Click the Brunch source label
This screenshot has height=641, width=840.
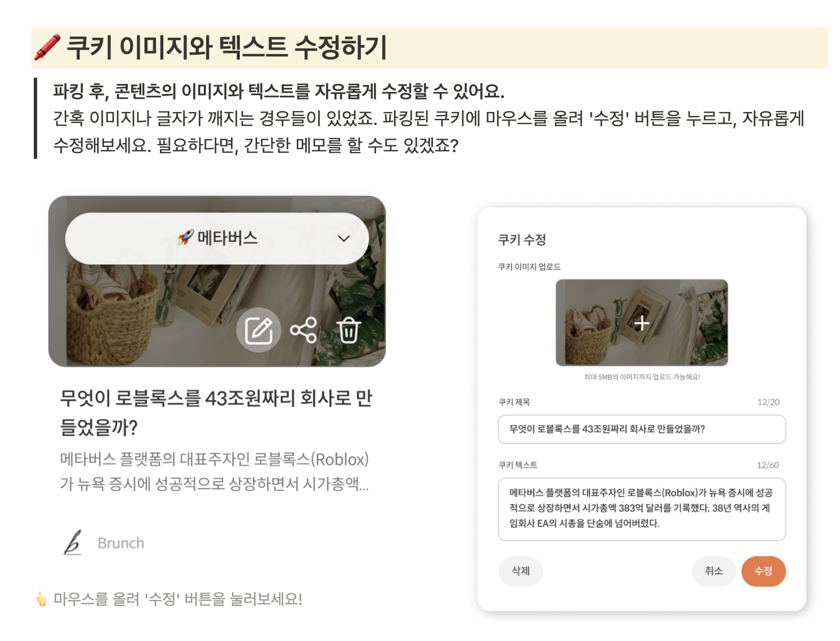[x=121, y=543]
